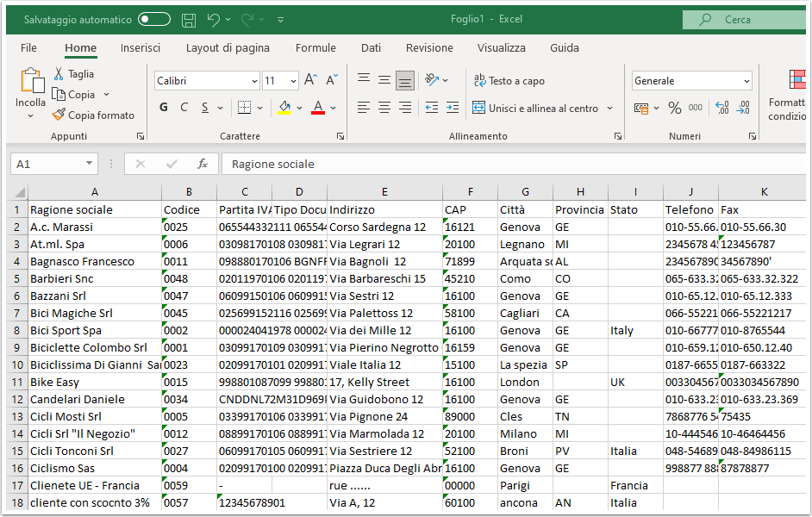Screen dimensions: 812x517
Task: Open the Allineamento dialog launcher
Action: [618, 136]
